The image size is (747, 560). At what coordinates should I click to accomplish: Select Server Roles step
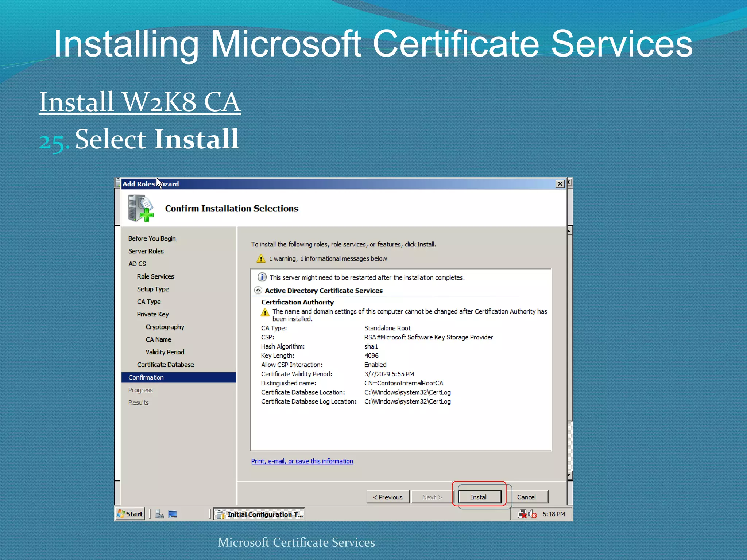[146, 251]
